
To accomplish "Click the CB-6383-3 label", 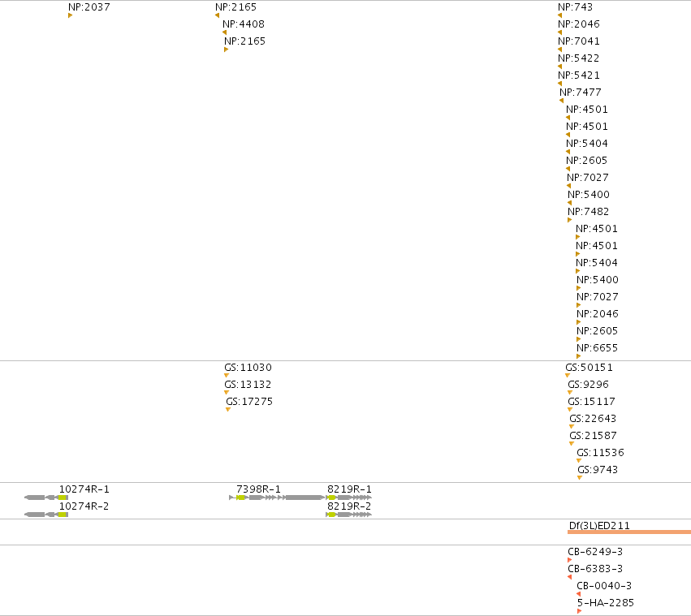I will (x=595, y=569).
